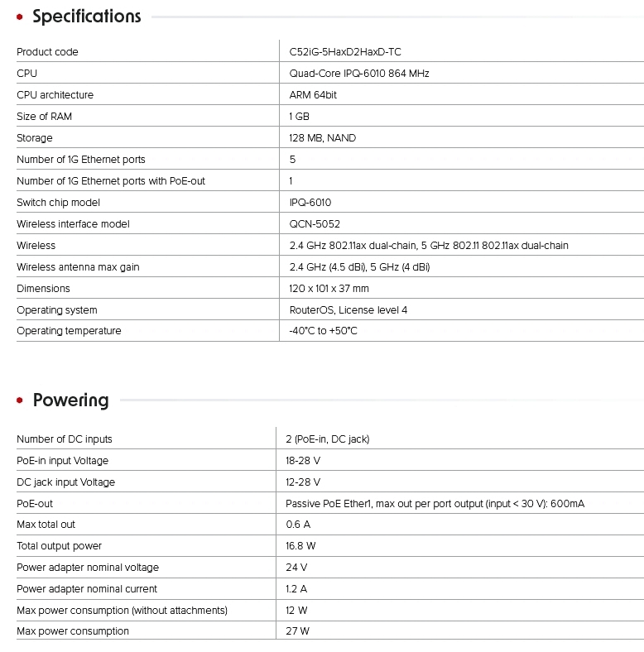Click the 120 x 101 x 37 mm value

(x=329, y=289)
